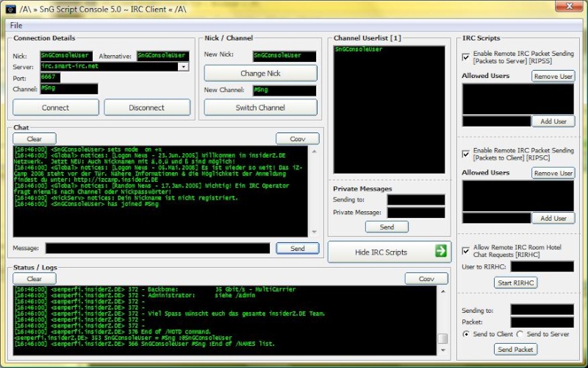
Task: Focus the Packet input field
Action: tap(542, 322)
